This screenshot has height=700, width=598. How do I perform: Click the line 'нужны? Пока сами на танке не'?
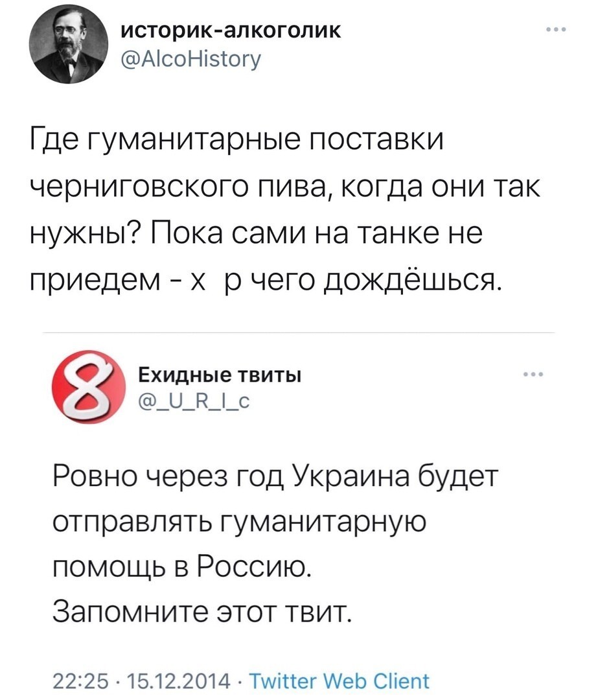(x=256, y=234)
